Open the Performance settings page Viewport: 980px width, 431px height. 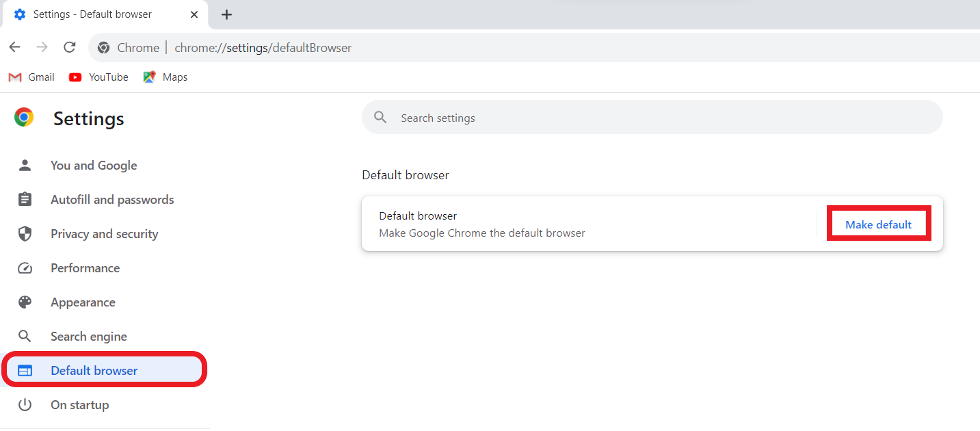pyautogui.click(x=85, y=268)
